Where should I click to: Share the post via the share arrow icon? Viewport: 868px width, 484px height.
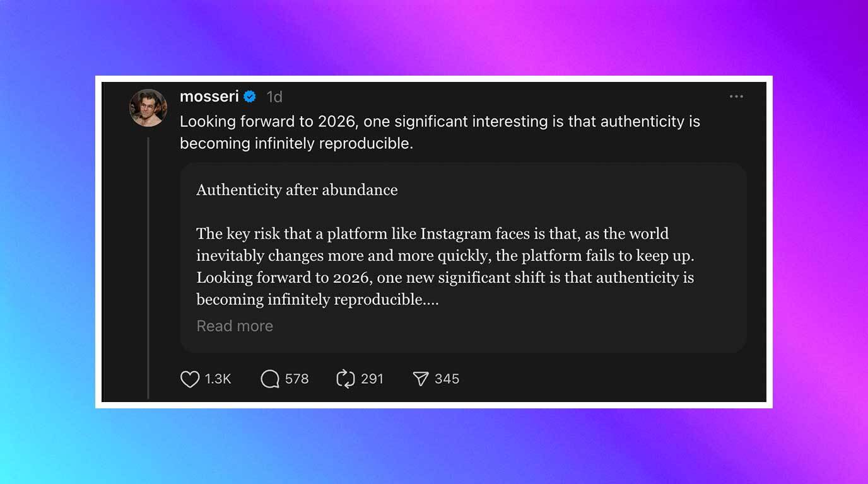[x=420, y=379]
